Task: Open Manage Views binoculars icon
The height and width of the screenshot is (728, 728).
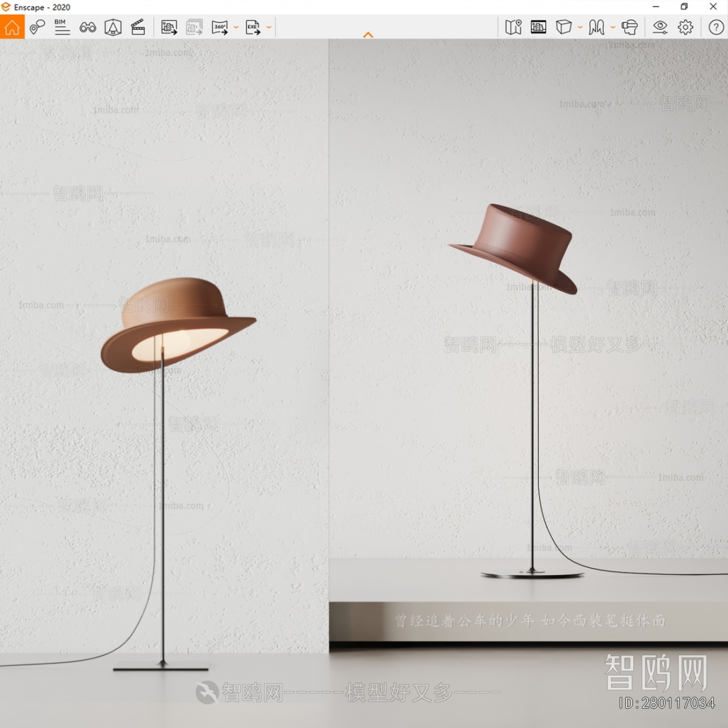Action: click(x=88, y=28)
